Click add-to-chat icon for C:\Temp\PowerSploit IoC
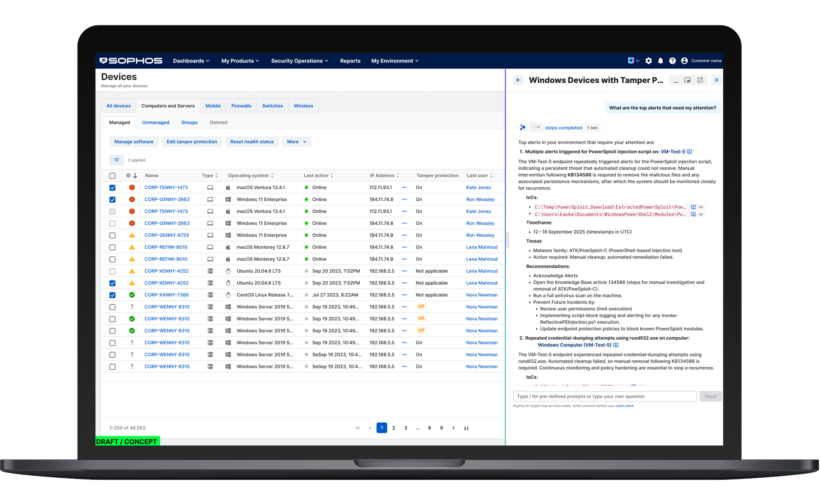 coord(693,207)
